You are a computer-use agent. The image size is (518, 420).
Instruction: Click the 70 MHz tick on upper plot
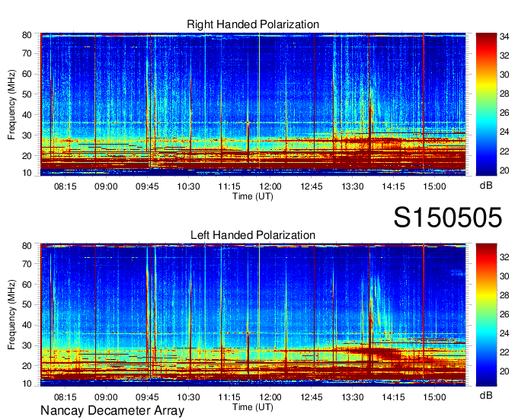pos(27,53)
